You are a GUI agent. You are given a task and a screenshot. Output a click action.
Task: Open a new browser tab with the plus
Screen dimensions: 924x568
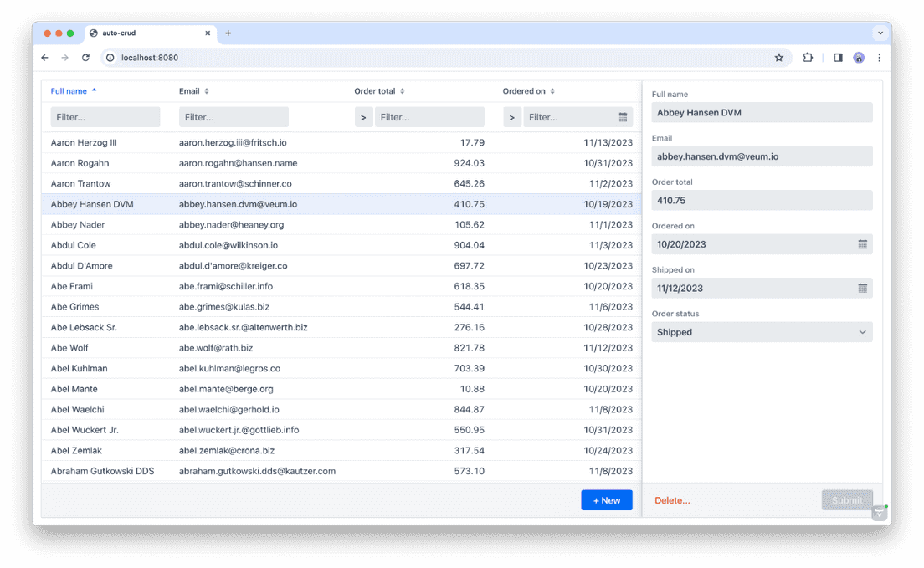(228, 33)
